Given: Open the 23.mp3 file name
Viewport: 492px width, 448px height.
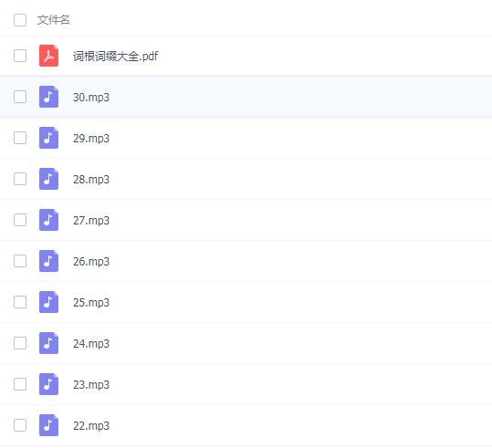Looking at the screenshot, I should [91, 385].
